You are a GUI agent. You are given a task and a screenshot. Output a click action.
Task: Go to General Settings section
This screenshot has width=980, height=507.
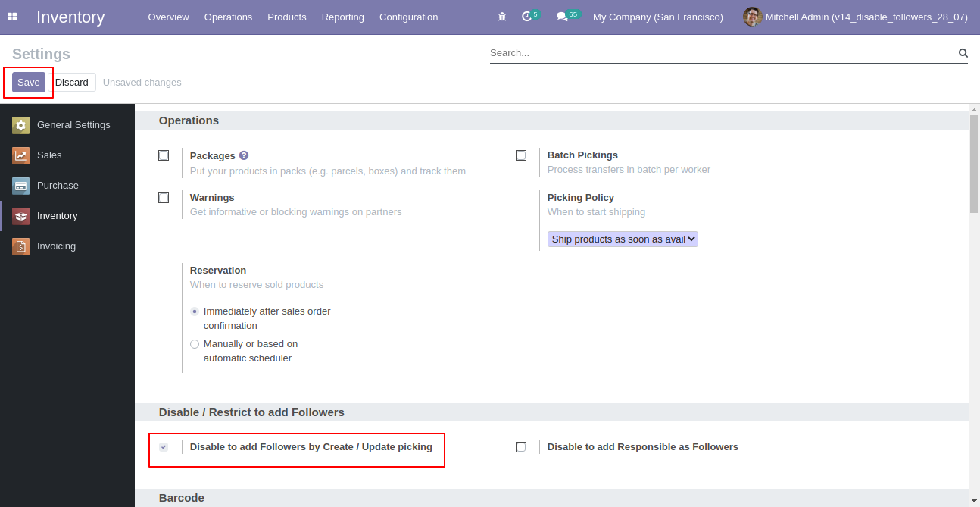[x=67, y=125]
